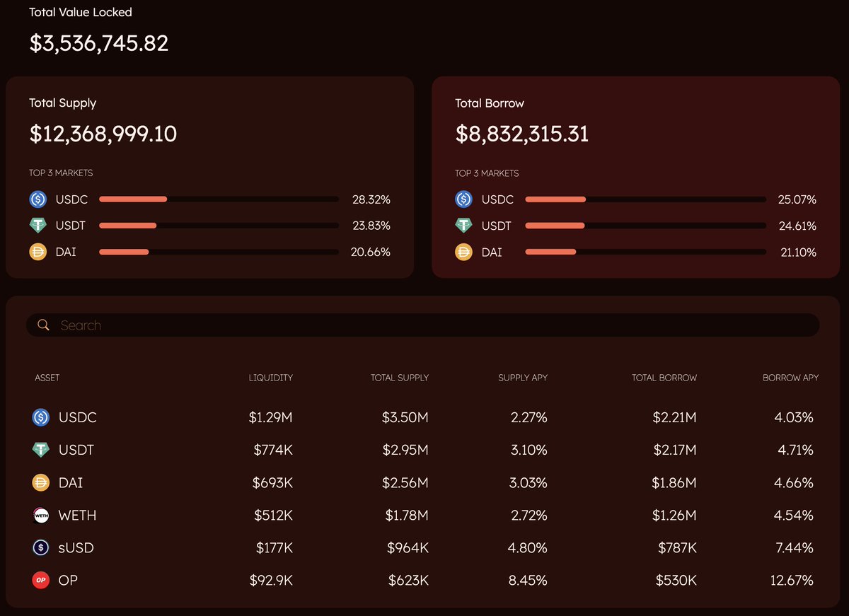Click sUSD liquidity value $177K
Screen dimensions: 849x616
pos(275,547)
